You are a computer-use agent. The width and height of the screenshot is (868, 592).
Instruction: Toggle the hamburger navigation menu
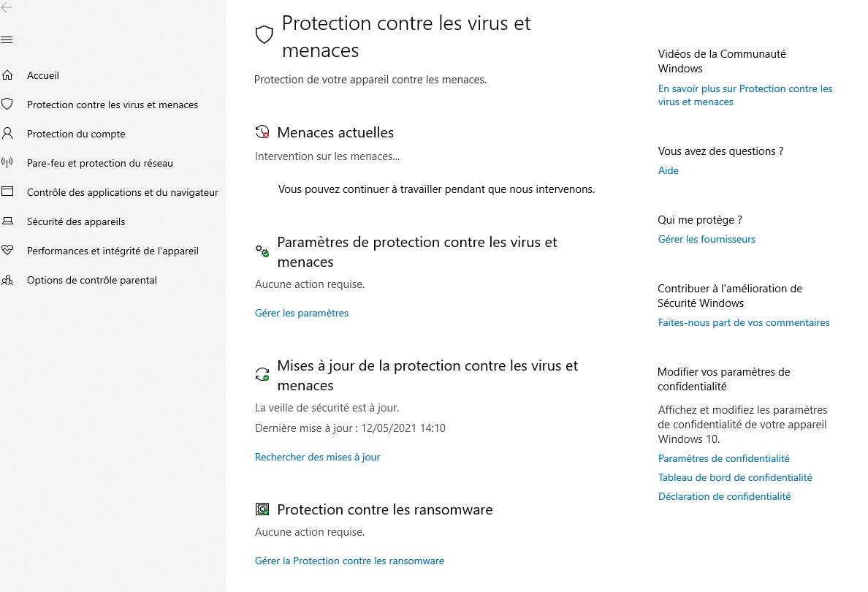(x=7, y=40)
